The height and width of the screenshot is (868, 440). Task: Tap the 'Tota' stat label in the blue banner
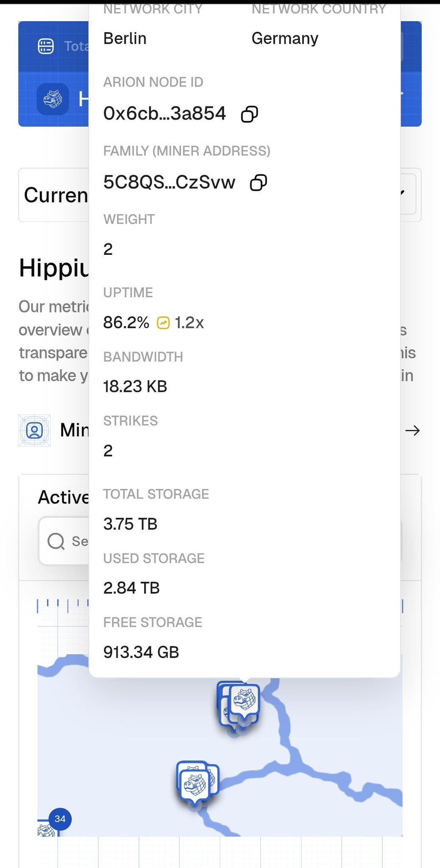tap(76, 46)
